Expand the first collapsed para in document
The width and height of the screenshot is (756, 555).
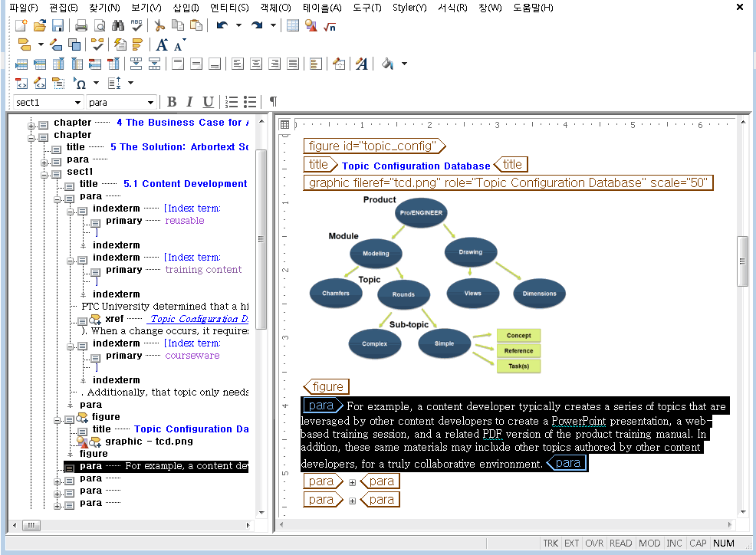(353, 482)
